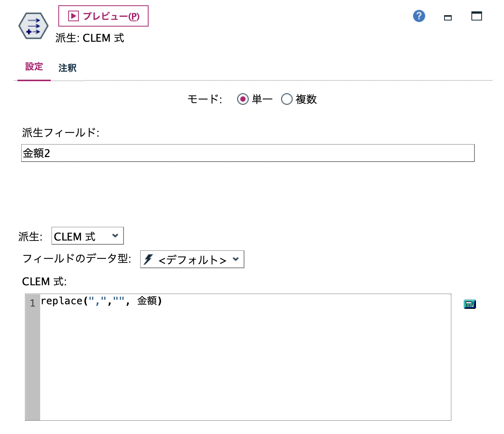Switch to the 設定 tab
Screen dimensions: 504x434
(x=34, y=67)
